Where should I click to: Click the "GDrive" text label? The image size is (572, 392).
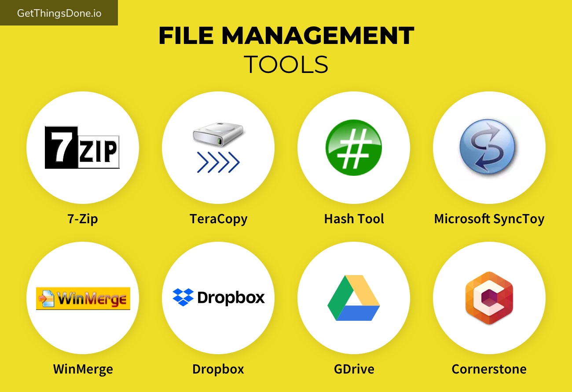[x=354, y=369]
